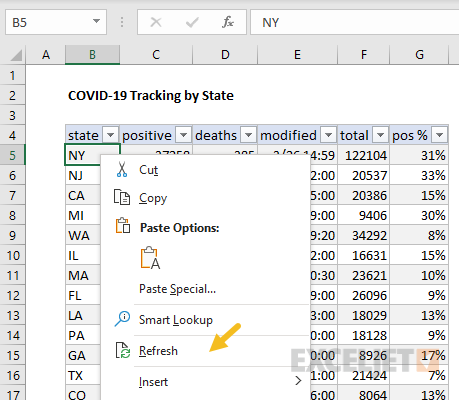Click the Paste Options clipboard icon
The height and width of the screenshot is (400, 459).
(123, 226)
